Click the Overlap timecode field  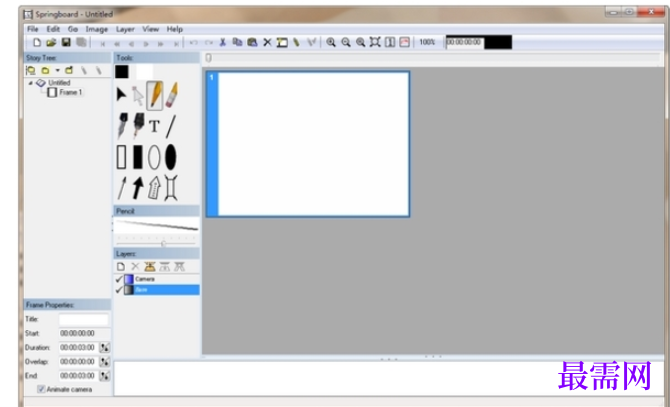[x=78, y=362]
